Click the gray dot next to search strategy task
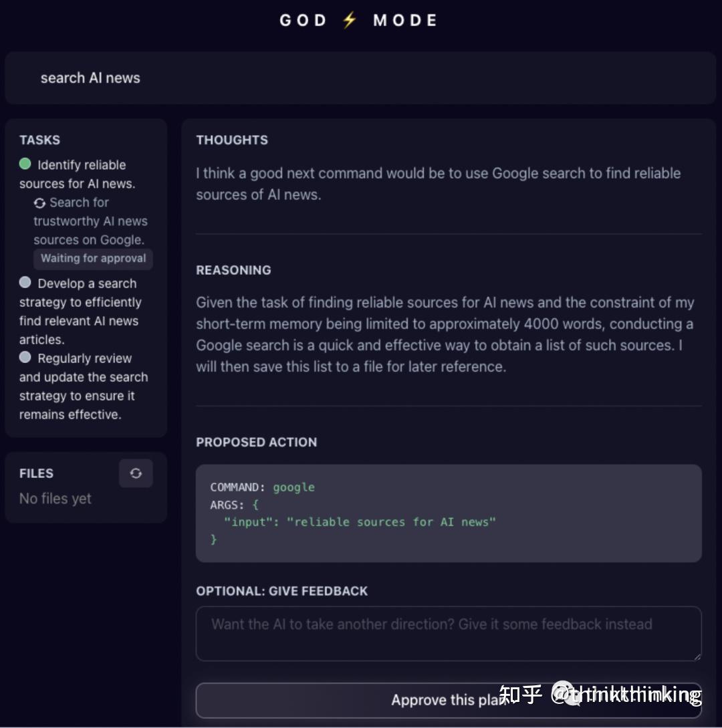Image resolution: width=722 pixels, height=728 pixels. pyautogui.click(x=24, y=281)
